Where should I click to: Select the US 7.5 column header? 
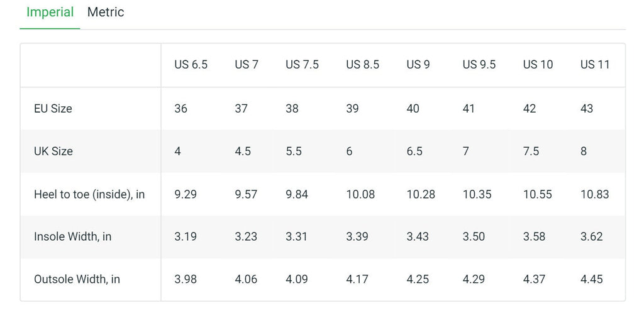coord(303,65)
